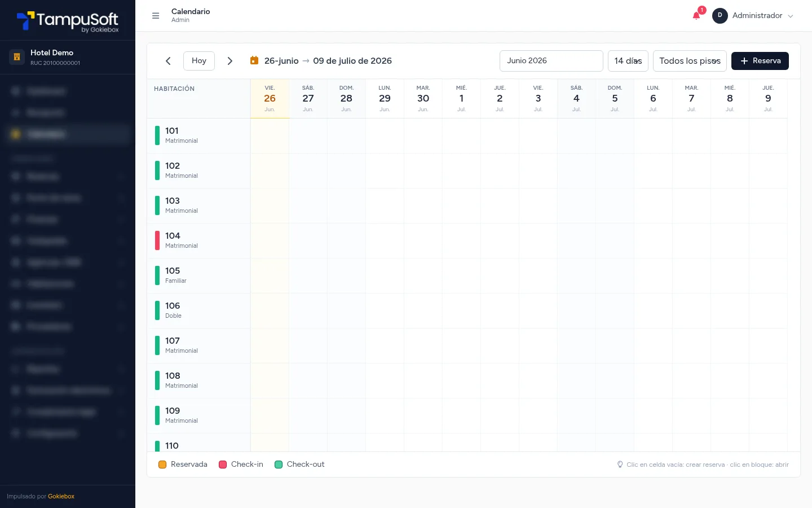The image size is (812, 508).
Task: Select room 107 Matrimonial row
Action: pyautogui.click(x=198, y=345)
